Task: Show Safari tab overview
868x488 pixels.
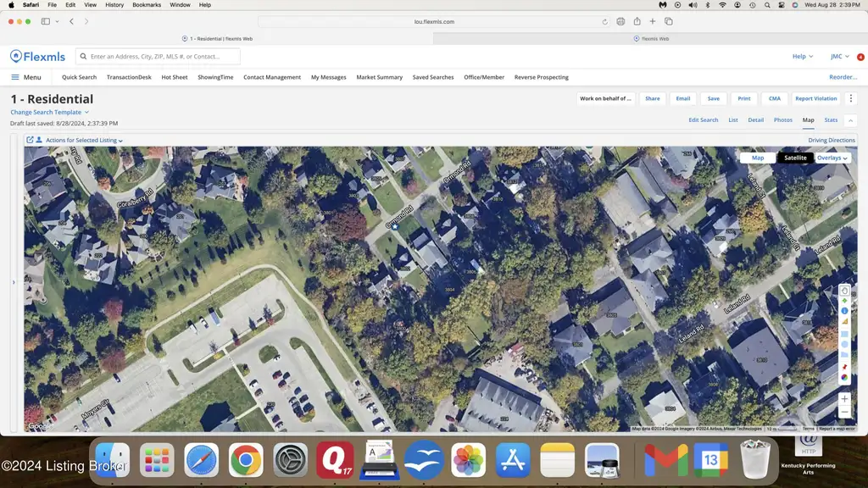Action: coord(669,21)
